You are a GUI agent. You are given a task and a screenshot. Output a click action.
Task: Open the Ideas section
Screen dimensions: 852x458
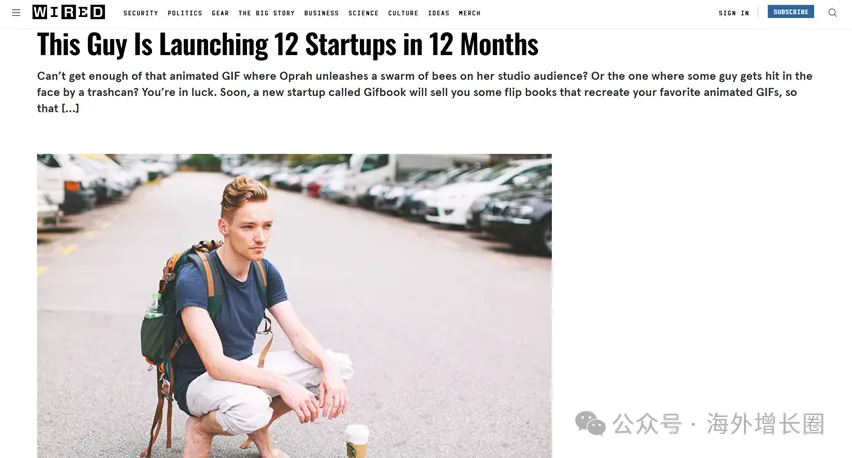coord(438,13)
